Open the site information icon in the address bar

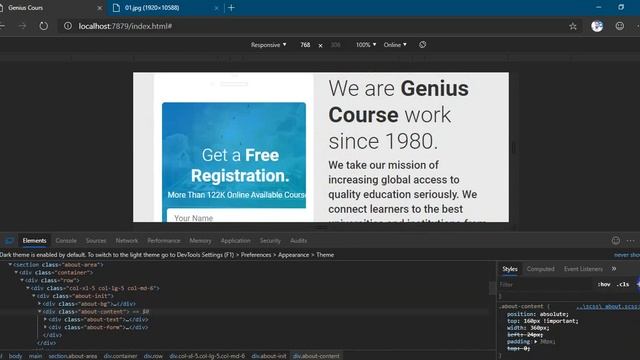coord(68,26)
